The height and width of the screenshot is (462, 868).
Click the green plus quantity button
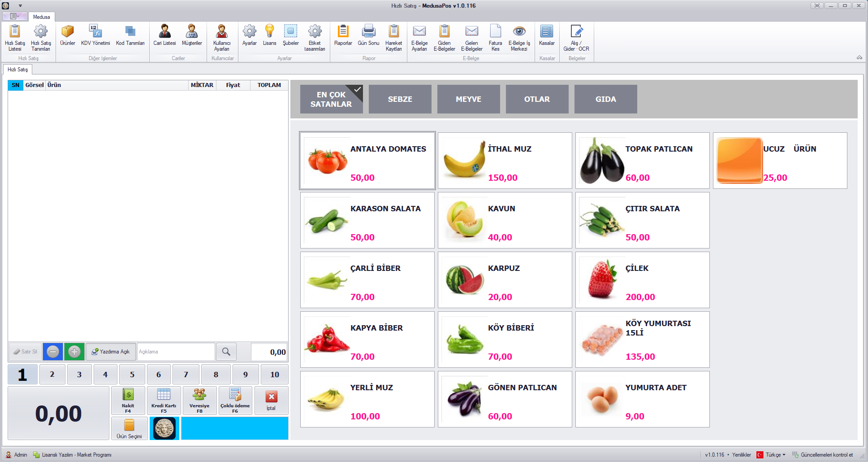pos(74,352)
